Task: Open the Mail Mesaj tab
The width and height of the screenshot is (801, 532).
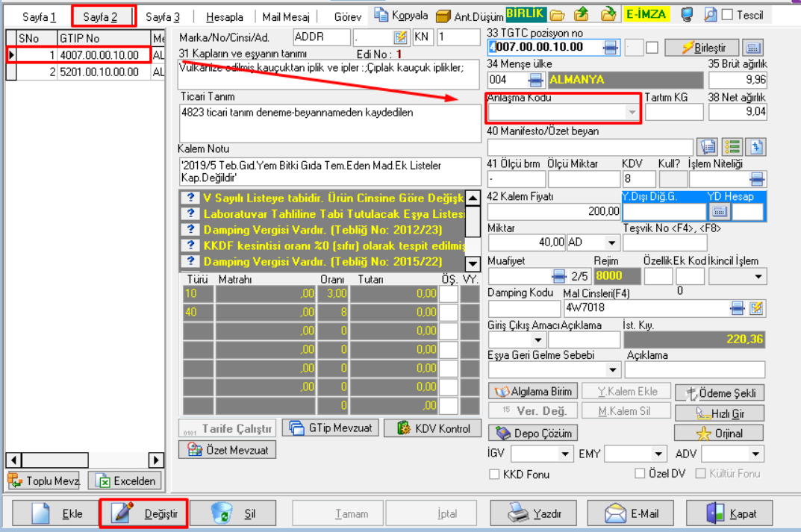Action: (x=286, y=17)
